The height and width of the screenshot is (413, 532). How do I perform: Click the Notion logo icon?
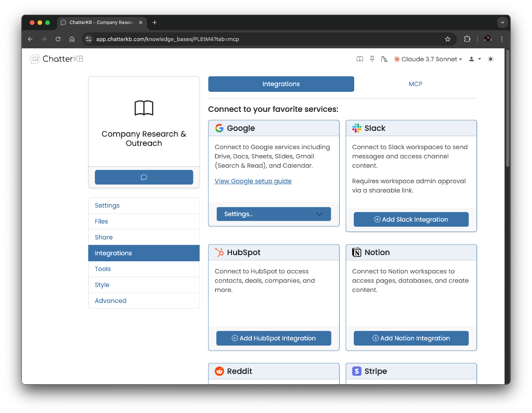coord(357,252)
